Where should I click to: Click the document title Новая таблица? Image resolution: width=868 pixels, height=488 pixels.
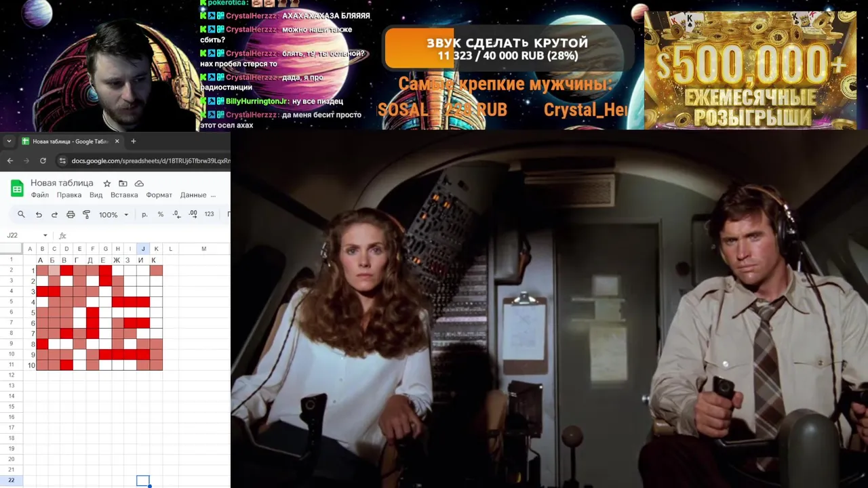click(x=62, y=183)
